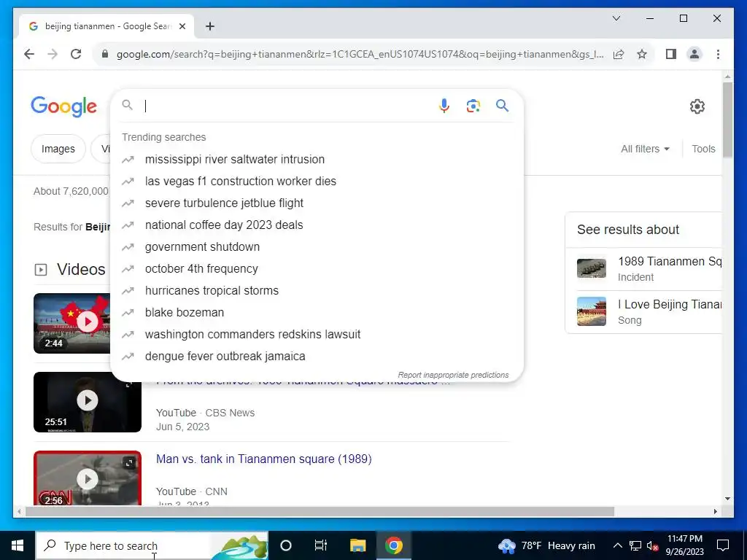Image resolution: width=747 pixels, height=560 pixels.
Task: Toggle Chrome side panel icon
Action: 671,54
